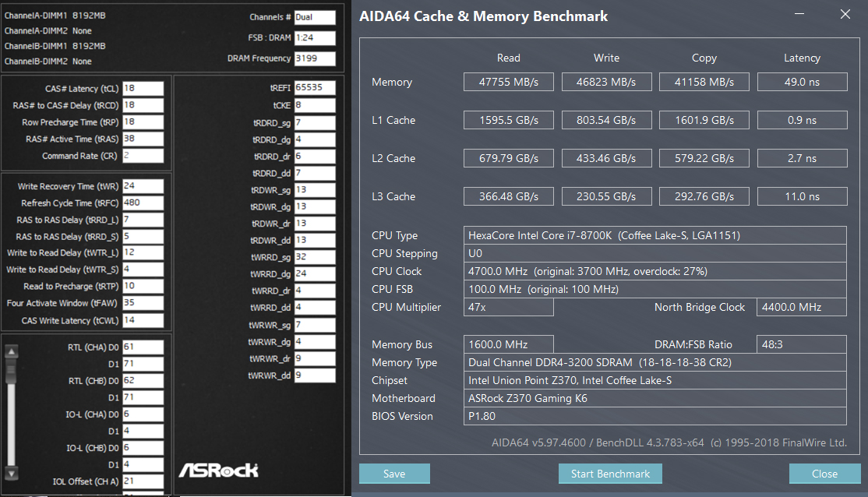868x497 pixels.
Task: Select the tRDRD_dg value field
Action: (x=315, y=139)
